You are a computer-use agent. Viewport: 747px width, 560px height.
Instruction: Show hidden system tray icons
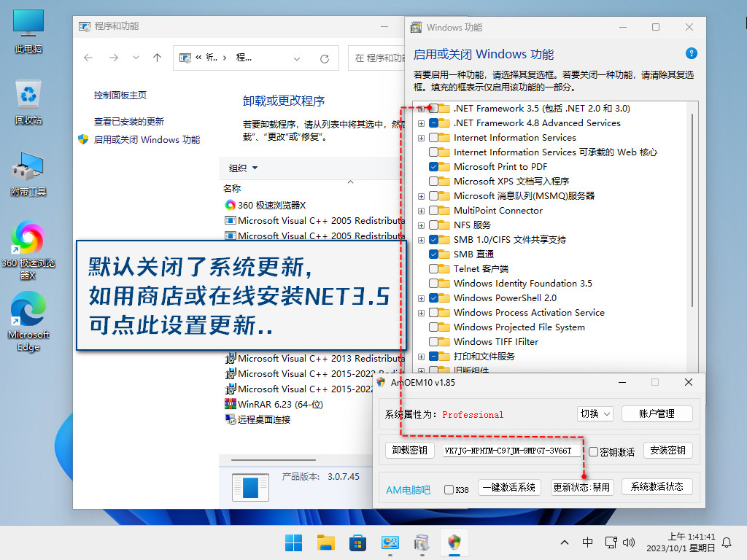(x=565, y=542)
